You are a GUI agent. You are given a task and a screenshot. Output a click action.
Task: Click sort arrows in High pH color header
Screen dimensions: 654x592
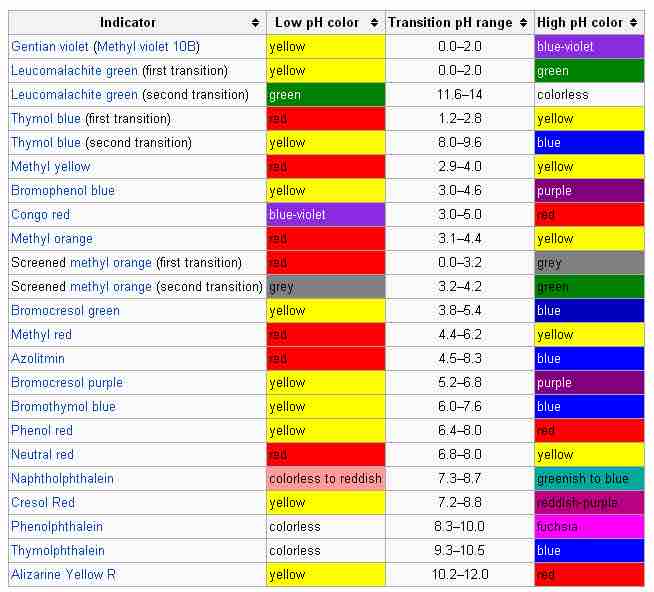pyautogui.click(x=635, y=22)
